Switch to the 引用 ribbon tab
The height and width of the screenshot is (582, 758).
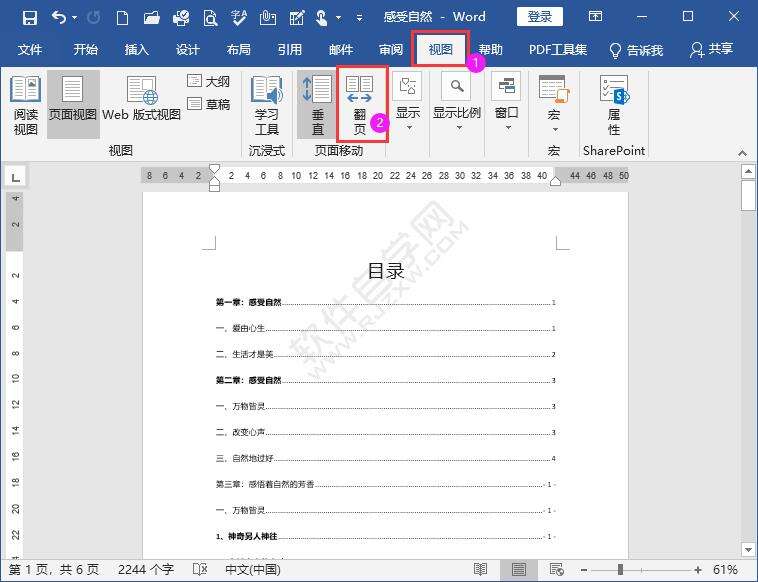click(290, 49)
